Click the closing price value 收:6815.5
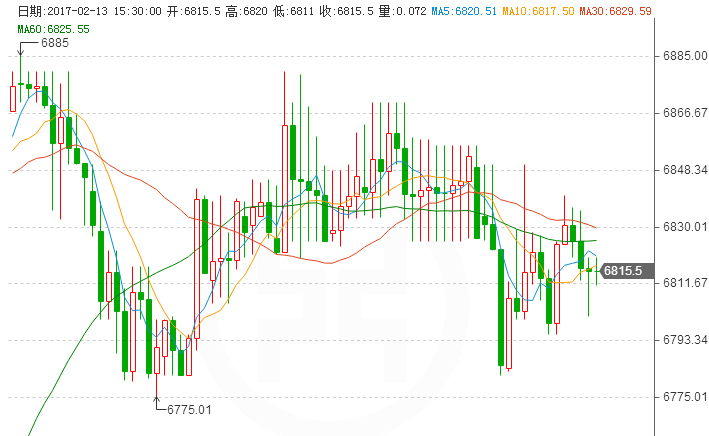This screenshot has width=709, height=436. (346, 11)
